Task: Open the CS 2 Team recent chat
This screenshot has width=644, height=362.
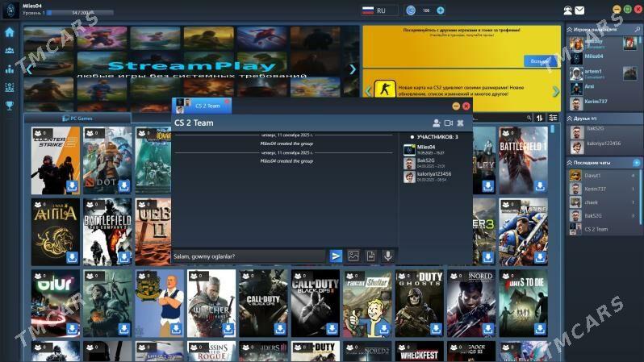Action: click(596, 229)
